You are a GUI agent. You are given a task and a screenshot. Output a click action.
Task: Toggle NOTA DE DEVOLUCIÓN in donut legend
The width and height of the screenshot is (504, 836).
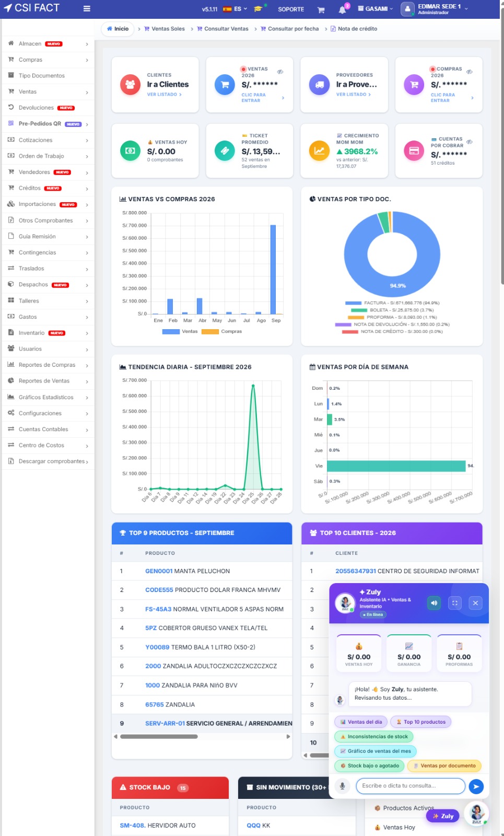point(392,324)
